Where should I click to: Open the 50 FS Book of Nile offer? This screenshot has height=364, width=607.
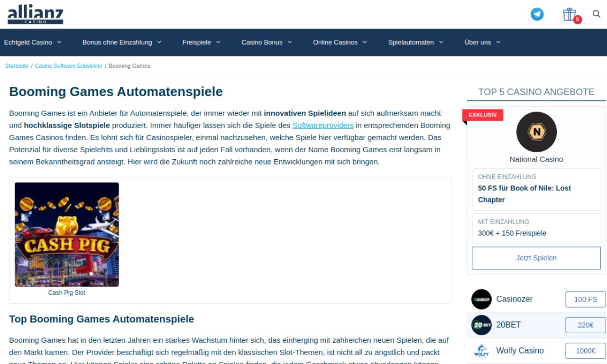pos(524,194)
